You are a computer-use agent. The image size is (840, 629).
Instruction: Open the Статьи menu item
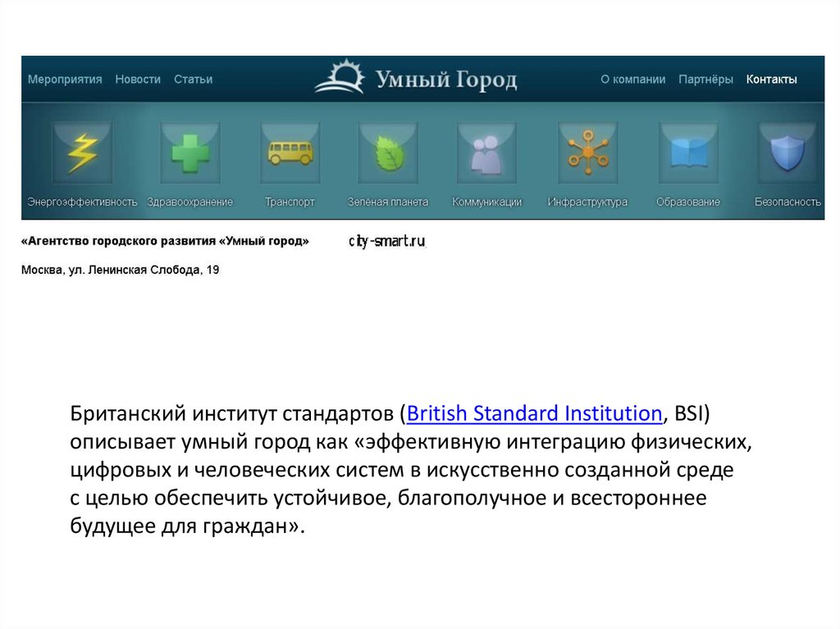click(x=193, y=80)
